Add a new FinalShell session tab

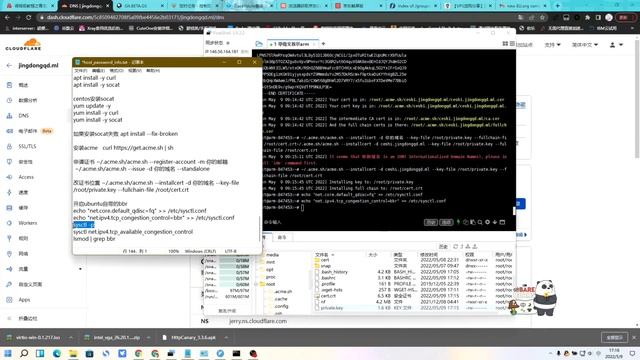click(x=323, y=44)
